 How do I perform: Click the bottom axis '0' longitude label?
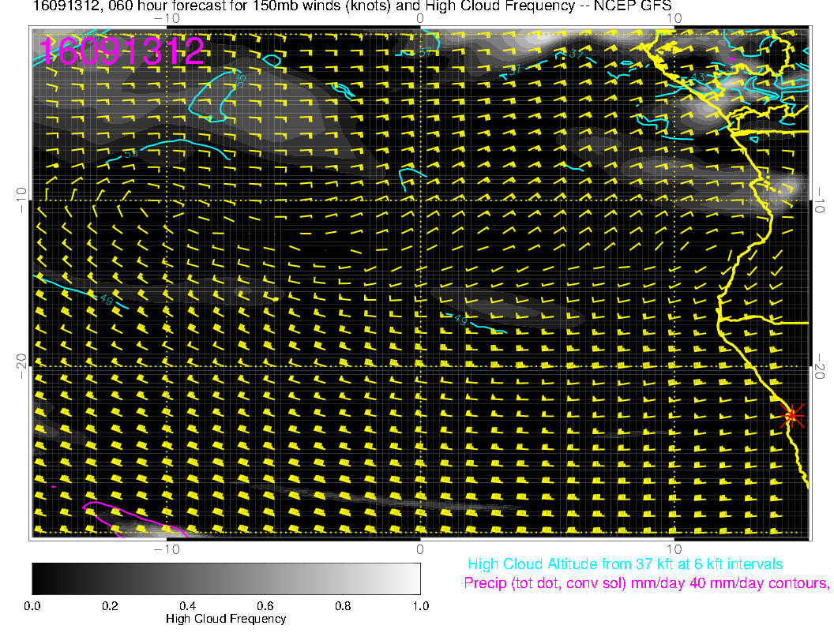click(420, 549)
